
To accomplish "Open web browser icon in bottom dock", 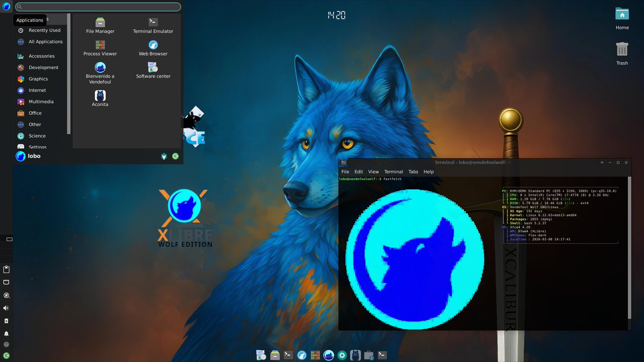I will point(302,354).
